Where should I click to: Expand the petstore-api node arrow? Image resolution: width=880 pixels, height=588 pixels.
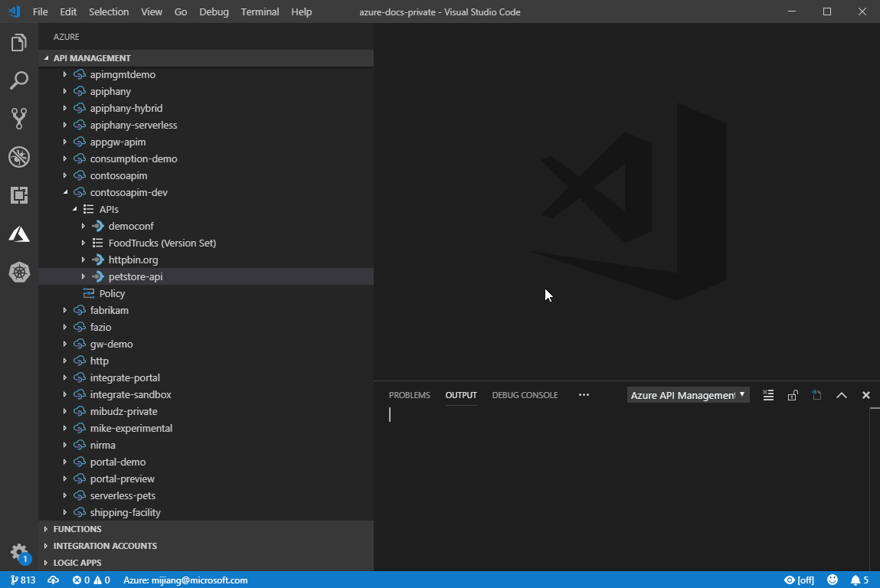click(x=83, y=276)
